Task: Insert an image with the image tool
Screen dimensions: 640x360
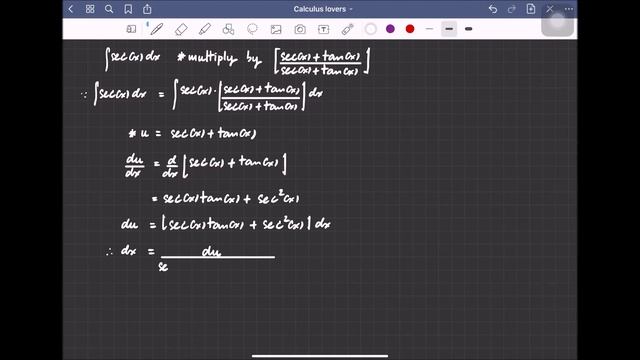Action: (276, 29)
